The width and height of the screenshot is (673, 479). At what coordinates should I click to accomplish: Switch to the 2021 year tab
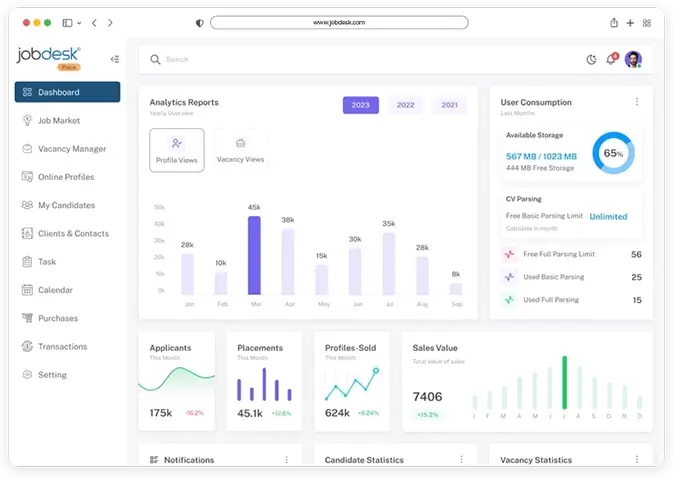pos(450,105)
